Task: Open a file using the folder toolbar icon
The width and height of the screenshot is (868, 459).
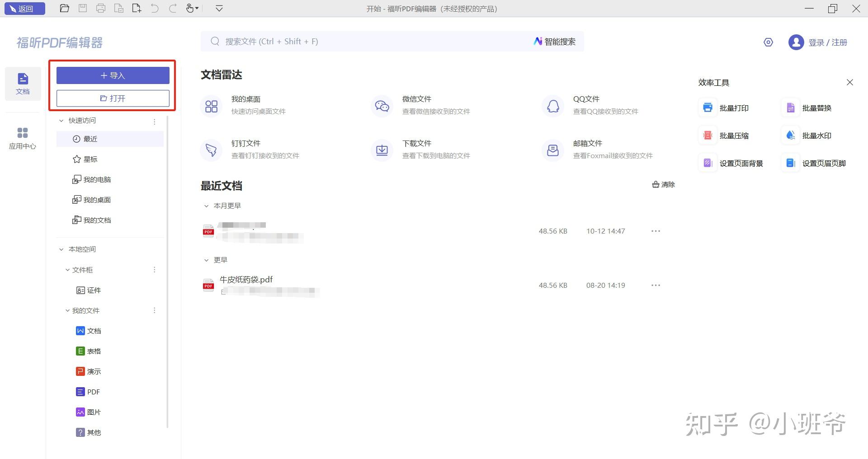Action: click(x=65, y=8)
